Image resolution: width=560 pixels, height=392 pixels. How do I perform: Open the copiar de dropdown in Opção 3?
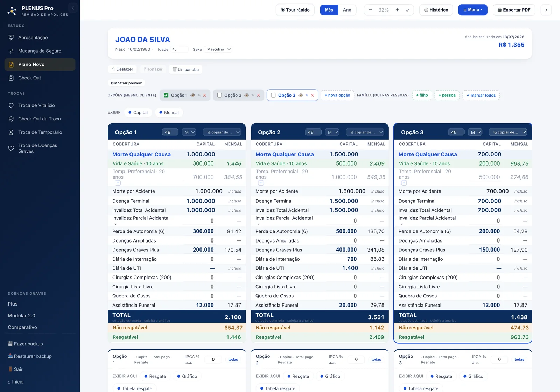508,132
